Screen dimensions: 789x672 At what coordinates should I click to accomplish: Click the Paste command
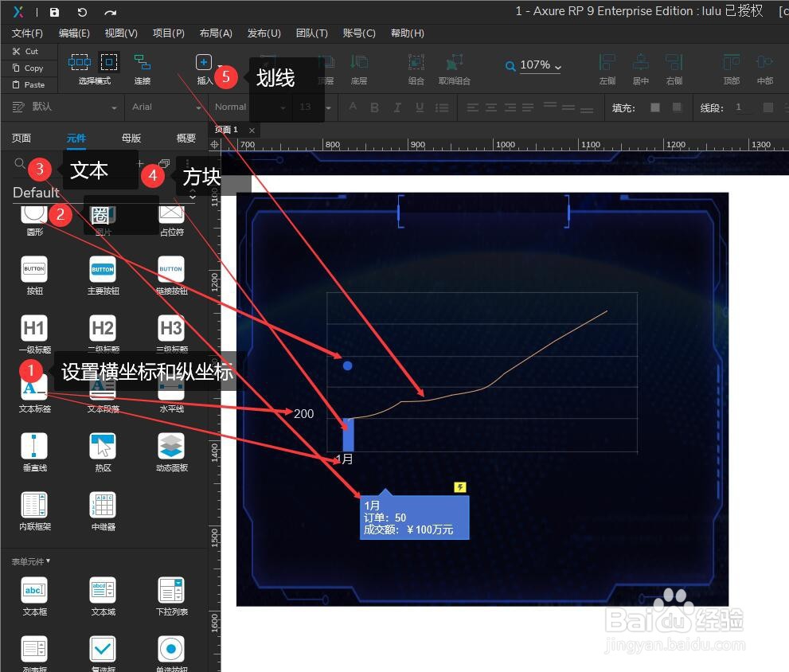coord(28,84)
